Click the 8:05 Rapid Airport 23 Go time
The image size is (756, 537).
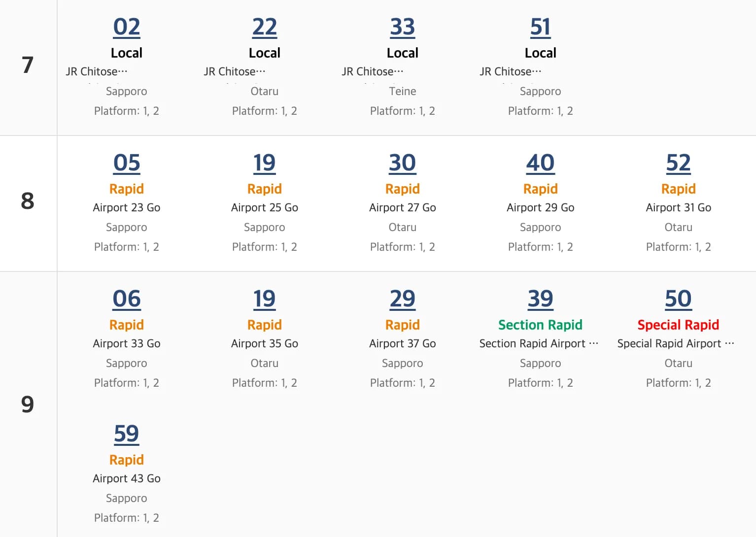coord(127,163)
